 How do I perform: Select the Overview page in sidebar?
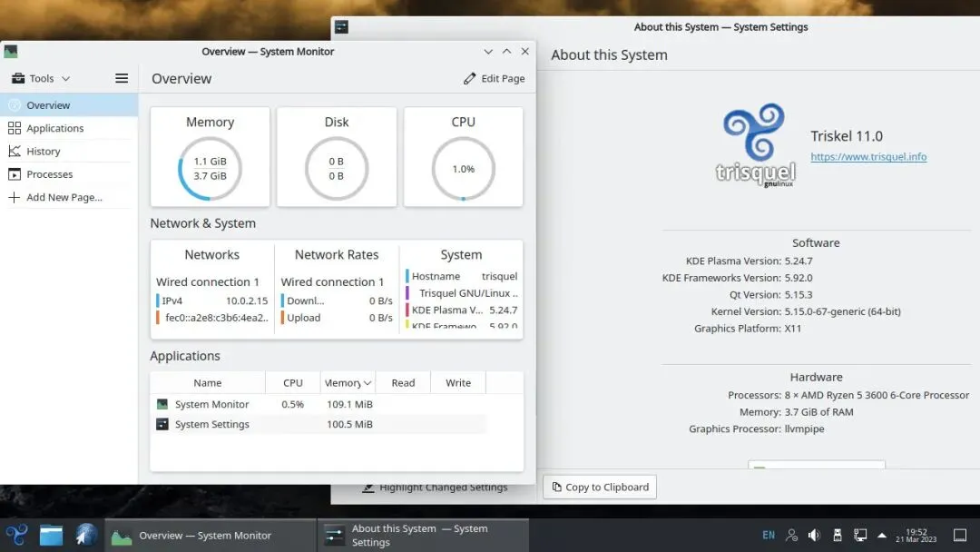coord(69,105)
